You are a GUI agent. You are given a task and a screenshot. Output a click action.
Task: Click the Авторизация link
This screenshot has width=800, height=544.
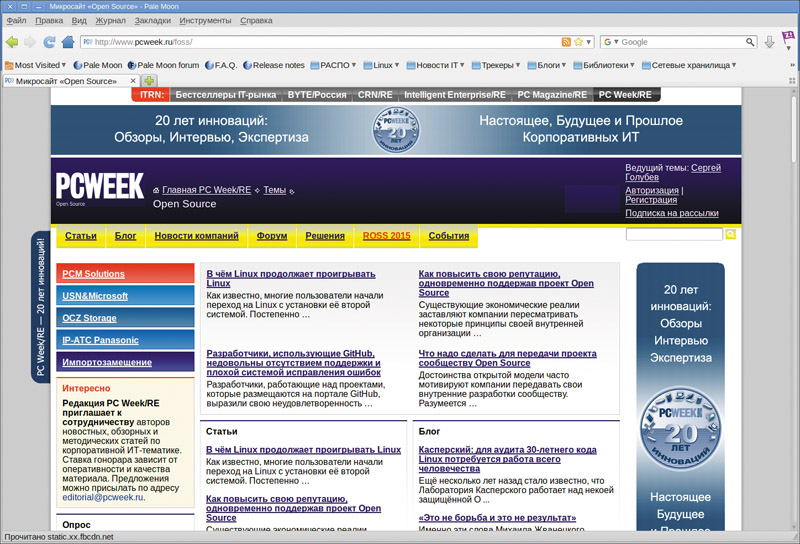[x=652, y=190]
